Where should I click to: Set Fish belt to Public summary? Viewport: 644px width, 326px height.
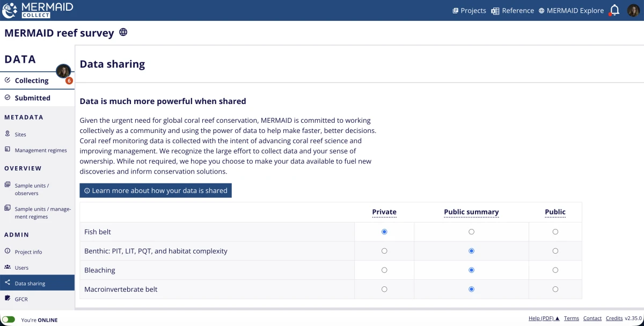click(471, 232)
